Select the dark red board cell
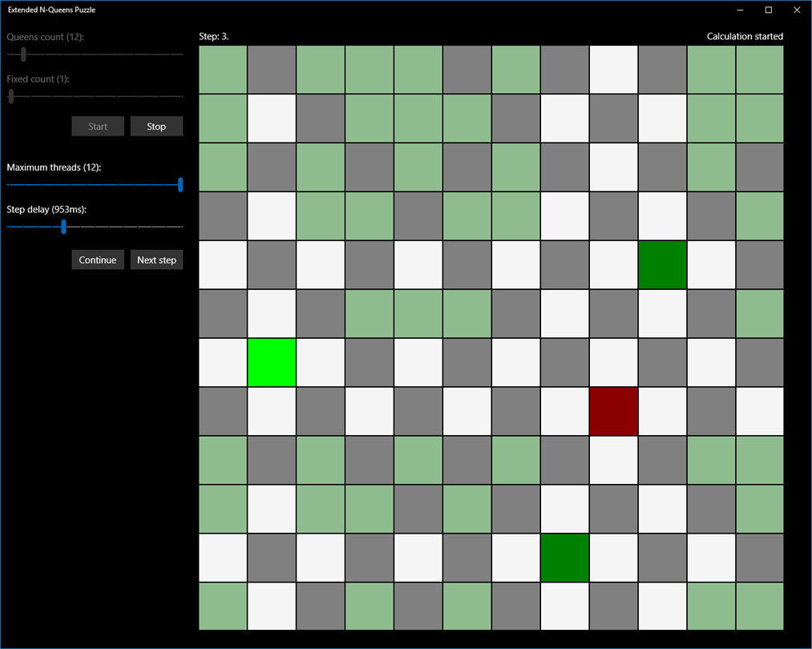Image resolution: width=812 pixels, height=649 pixels. (614, 411)
